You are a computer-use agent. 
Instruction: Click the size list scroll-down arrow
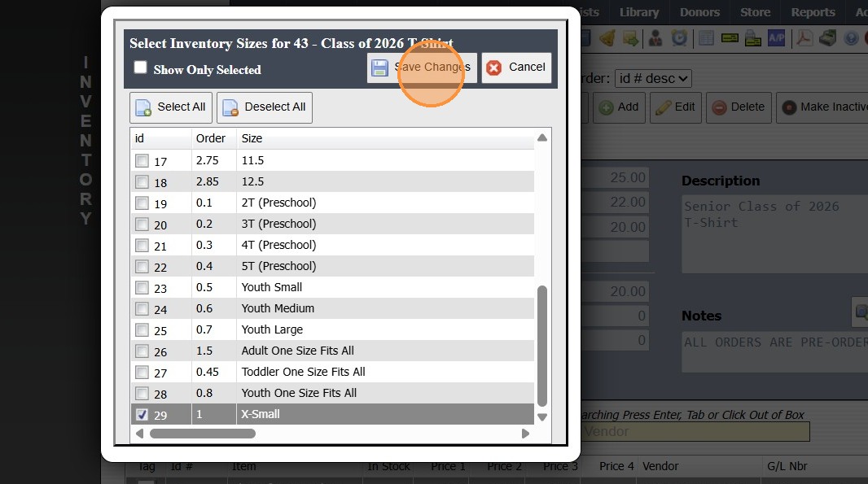pyautogui.click(x=542, y=417)
